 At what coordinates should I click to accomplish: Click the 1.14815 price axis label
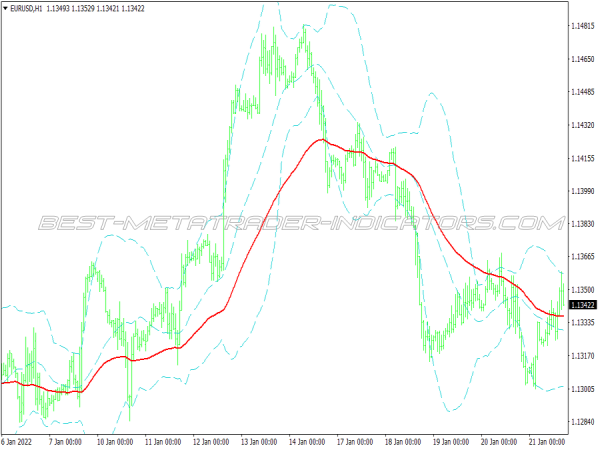pyautogui.click(x=583, y=26)
